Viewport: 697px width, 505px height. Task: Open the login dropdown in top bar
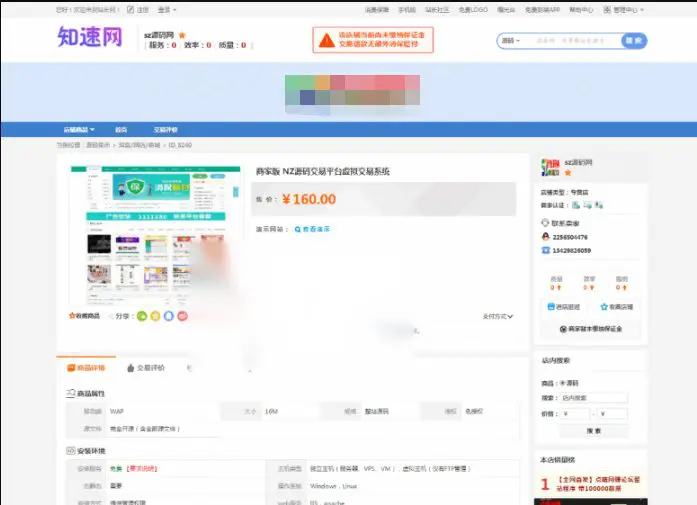tap(167, 9)
